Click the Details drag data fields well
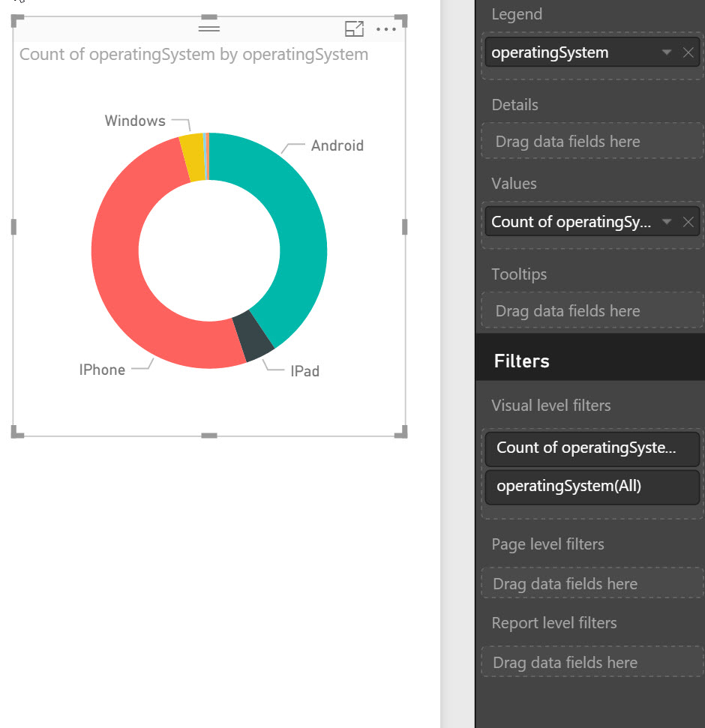 (x=592, y=142)
